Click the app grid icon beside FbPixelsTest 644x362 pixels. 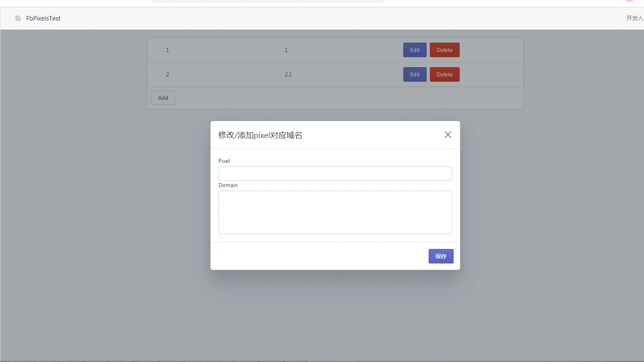tap(18, 18)
